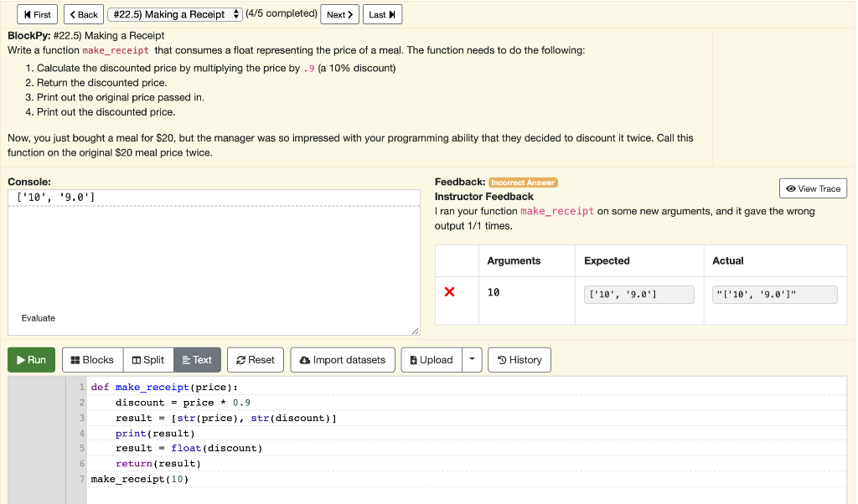Viewport: 858px width, 504px height.
Task: Click the (4/5 completed) progress text
Action: [282, 13]
